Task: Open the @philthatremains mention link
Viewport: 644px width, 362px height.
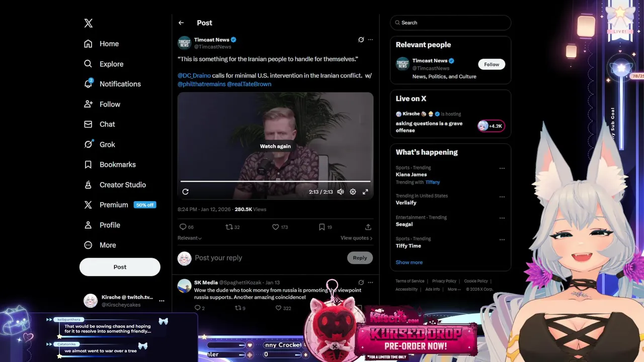Action: (x=201, y=84)
